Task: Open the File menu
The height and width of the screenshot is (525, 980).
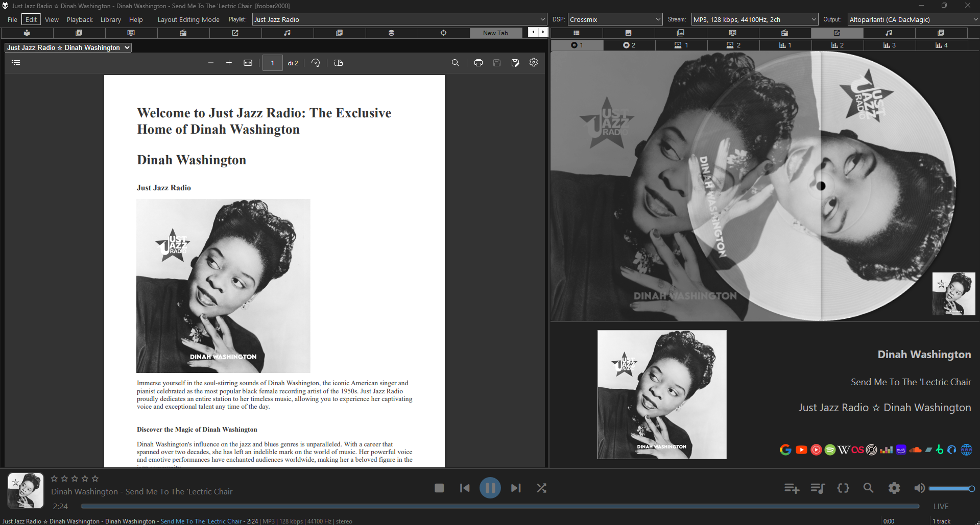Action: (x=12, y=19)
